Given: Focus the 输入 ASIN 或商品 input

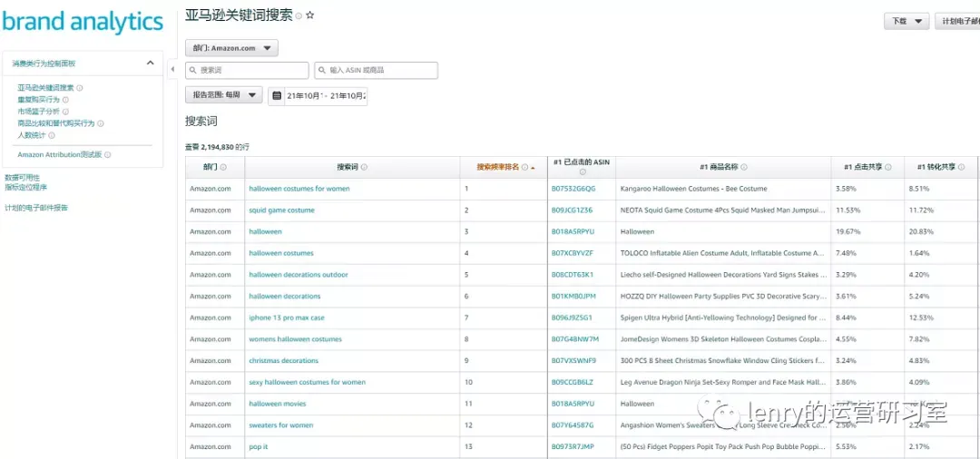Looking at the screenshot, I should (x=376, y=71).
